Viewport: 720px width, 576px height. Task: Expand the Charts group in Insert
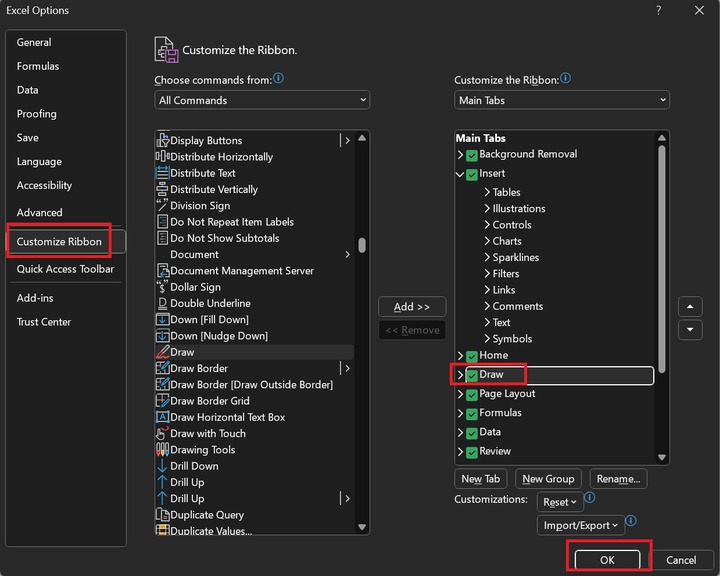(487, 241)
